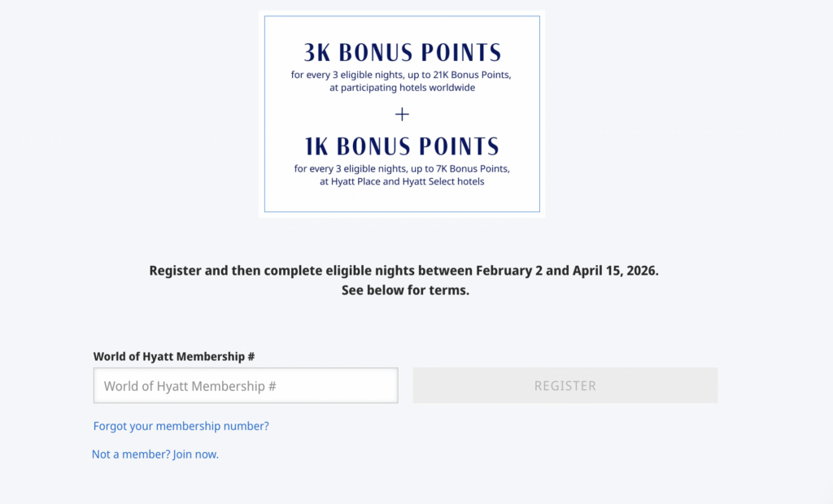Click inside the World of Hyatt Membership # field
This screenshot has width=833, height=504.
coord(245,385)
